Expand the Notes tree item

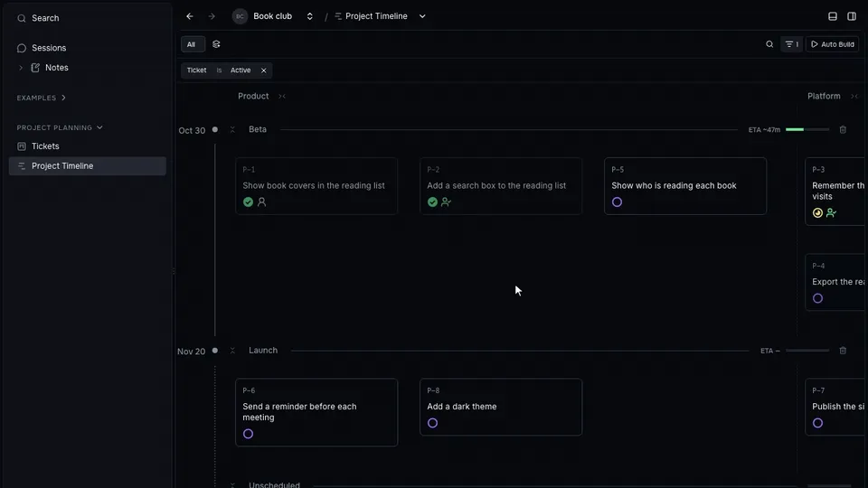[21, 68]
